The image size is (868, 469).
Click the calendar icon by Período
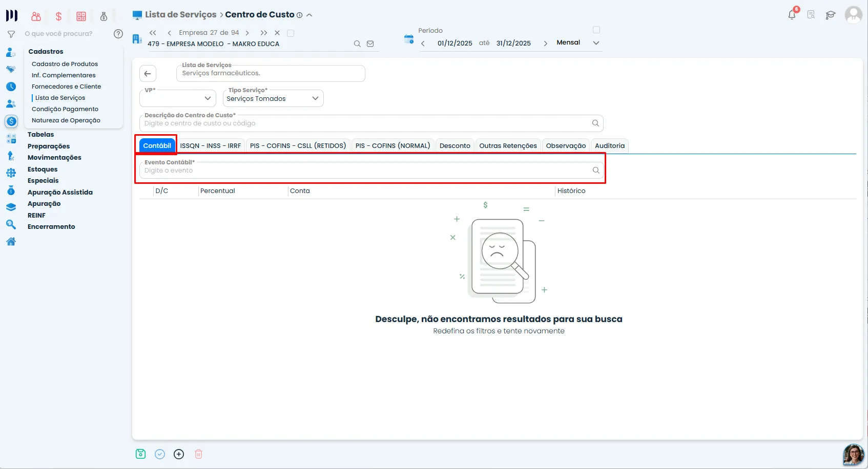[x=409, y=39]
